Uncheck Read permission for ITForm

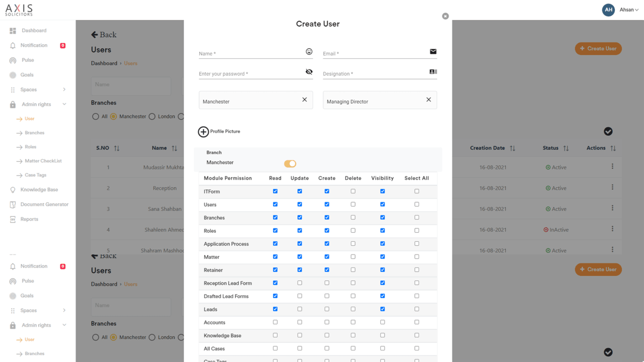tap(275, 191)
